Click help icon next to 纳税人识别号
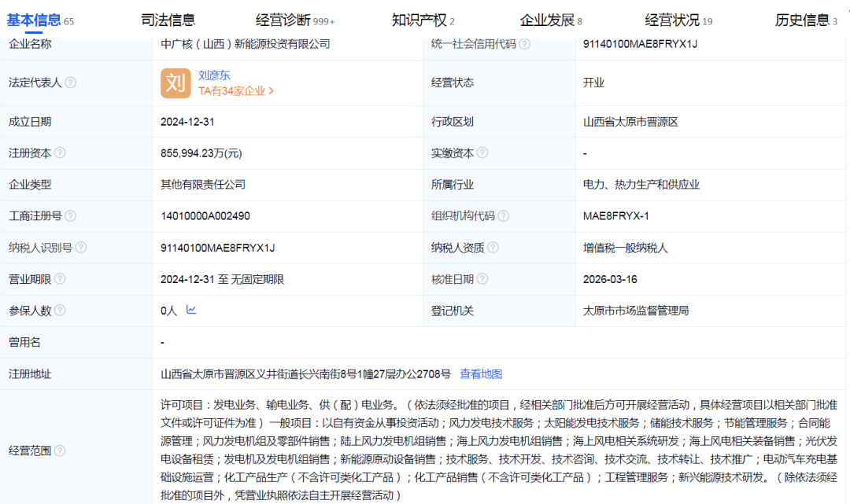 click(x=81, y=248)
